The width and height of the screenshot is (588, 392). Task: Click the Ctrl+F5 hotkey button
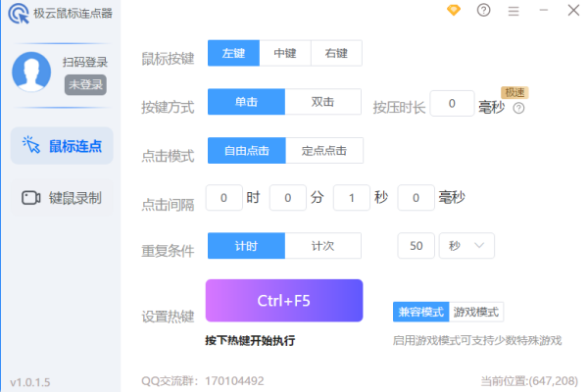point(283,301)
